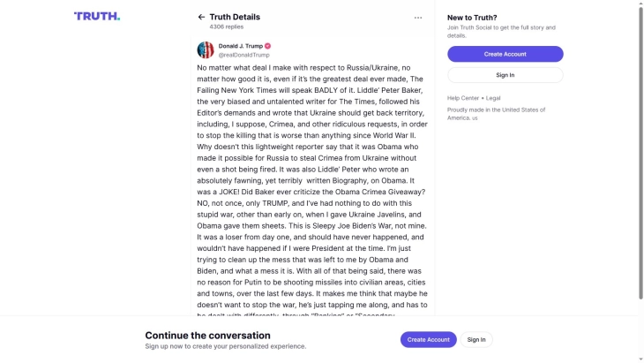The width and height of the screenshot is (644, 363).
Task: Open the Help Center link
Action: coord(463,98)
